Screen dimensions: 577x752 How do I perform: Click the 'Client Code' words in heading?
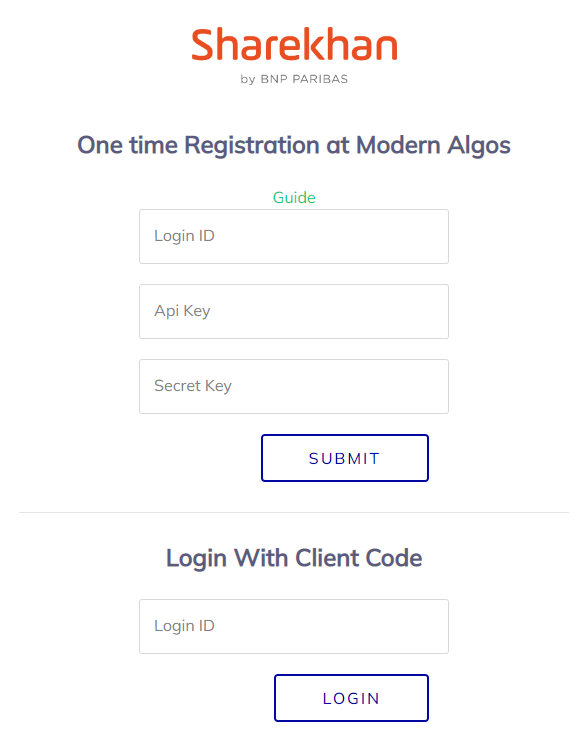[x=359, y=558]
